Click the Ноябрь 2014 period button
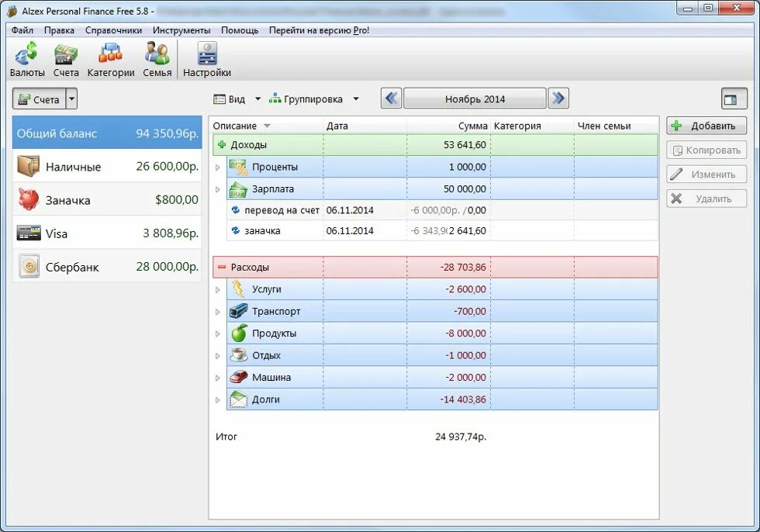This screenshot has width=760, height=532. (475, 98)
